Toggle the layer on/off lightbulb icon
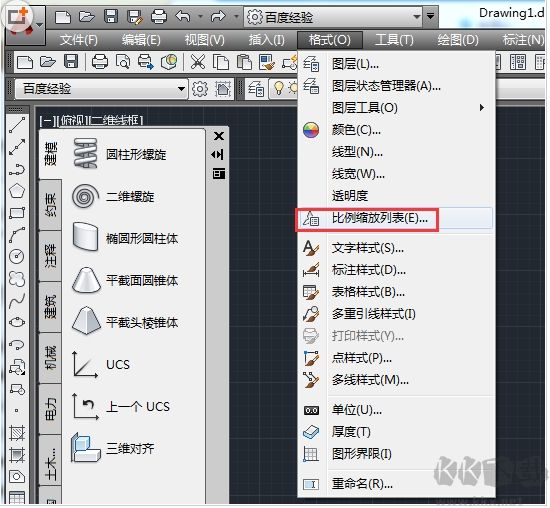This screenshot has width=550, height=508. (279, 88)
